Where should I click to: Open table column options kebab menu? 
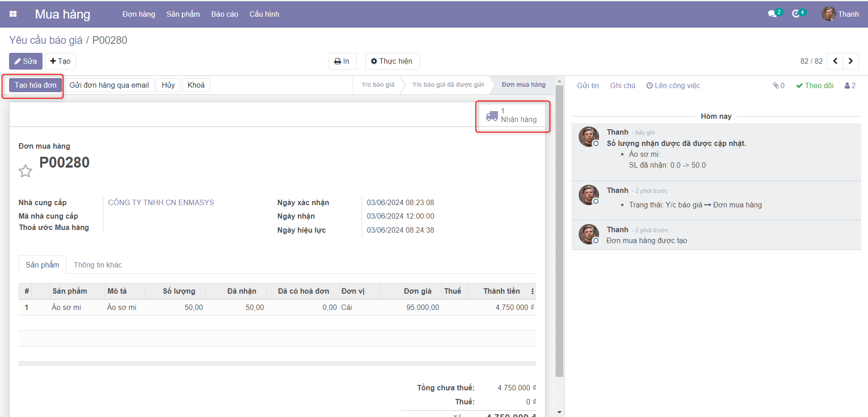point(532,291)
